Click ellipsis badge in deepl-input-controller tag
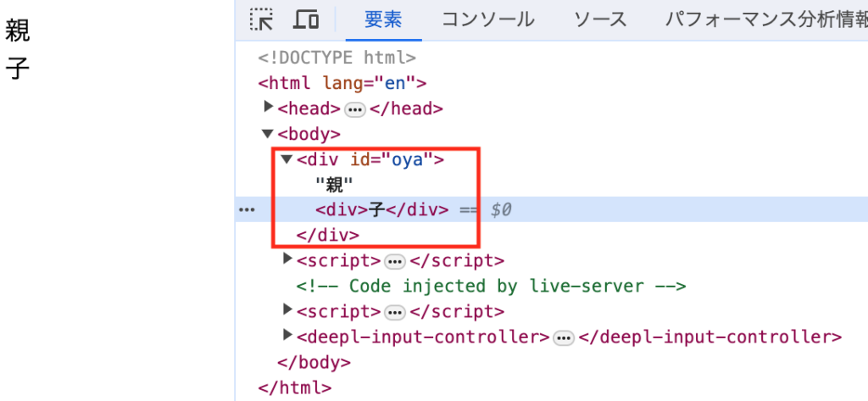The height and width of the screenshot is (401, 868). click(564, 337)
